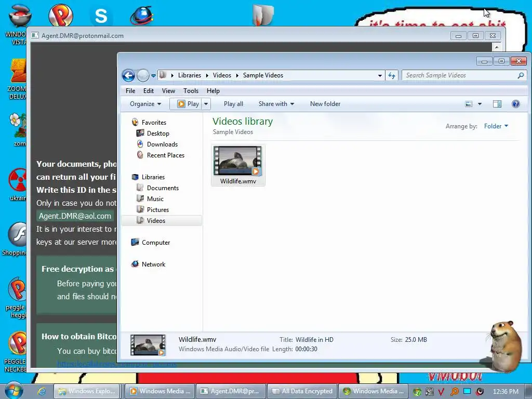This screenshot has height=399, width=532.
Task: Create a New folder
Action: pyautogui.click(x=325, y=104)
